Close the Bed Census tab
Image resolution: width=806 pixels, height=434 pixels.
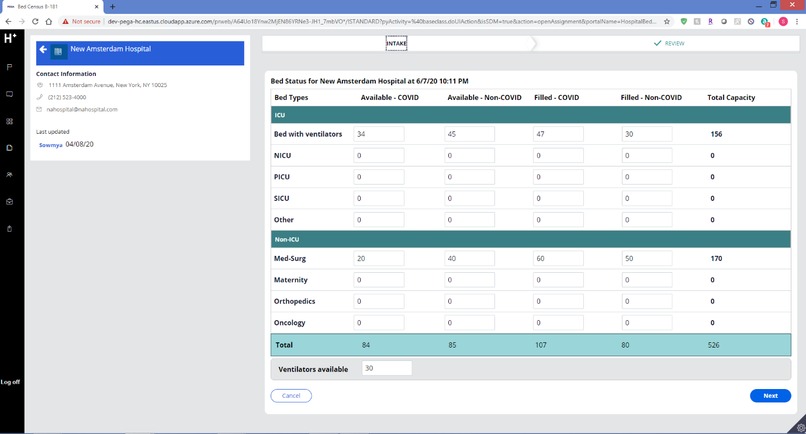(96, 7)
